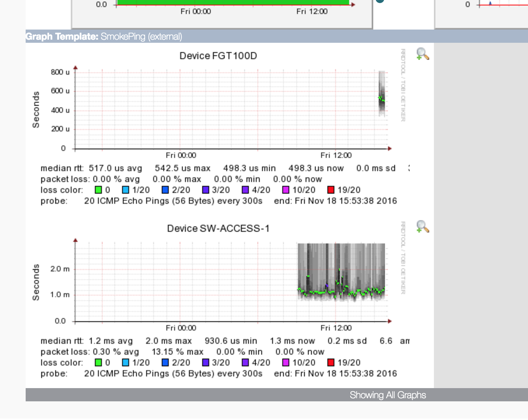Click the magenta 10/20 swatch in SW-ACCESS-1 legend
This screenshot has width=528, height=420.
click(x=286, y=362)
